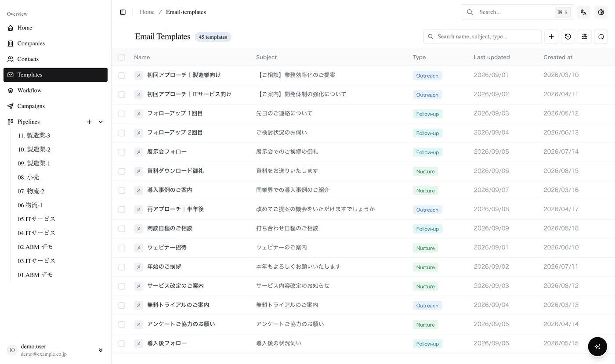Click Nurture tag on 導入事例のご案内 row
This screenshot has width=615, height=364.
[x=425, y=191]
